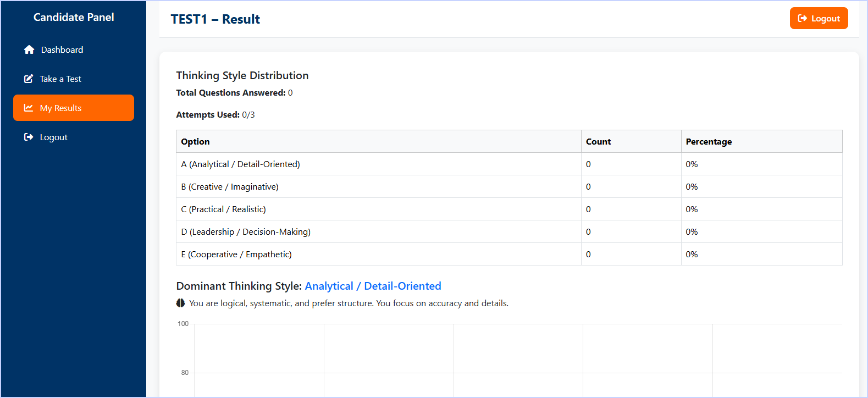The width and height of the screenshot is (868, 398).
Task: Click the exit icon inside the orange Logout button
Action: tap(803, 19)
